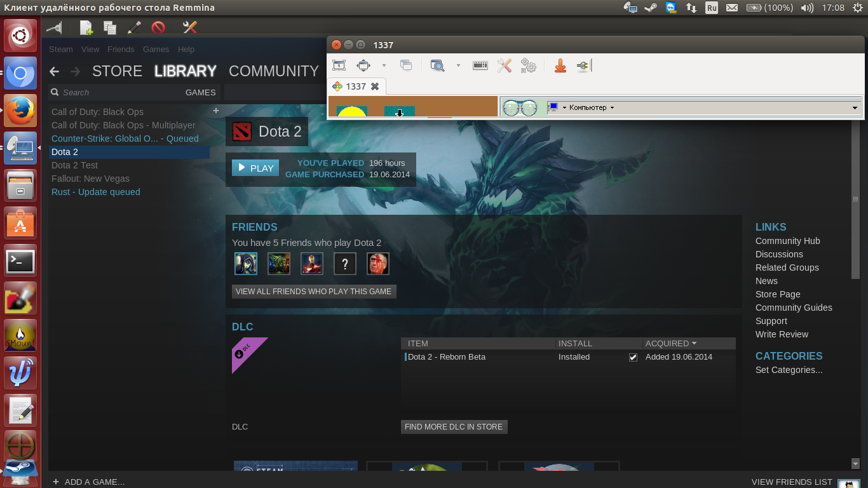
Task: Click the far-right dropdown arrow in remote address bar
Action: [855, 108]
